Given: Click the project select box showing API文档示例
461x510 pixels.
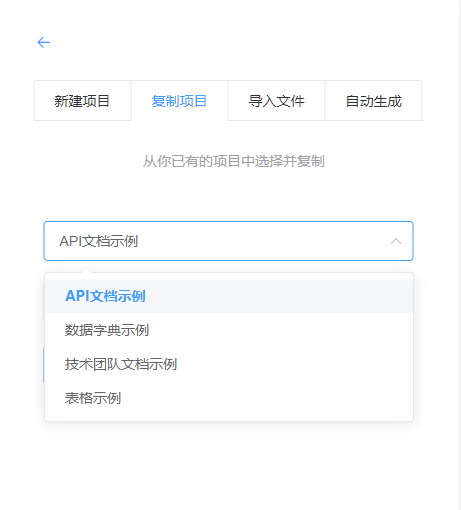Looking at the screenshot, I should tap(228, 241).
